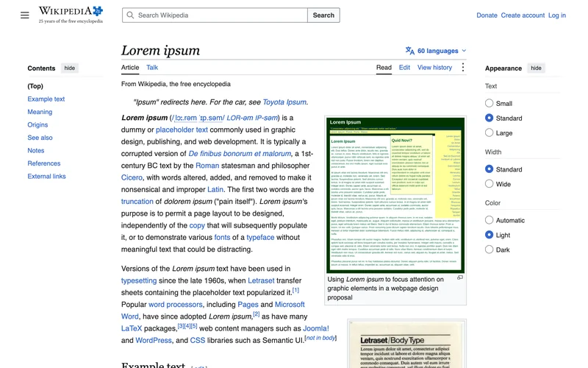Jump to Example text section
Image resolution: width=588 pixels, height=368 pixels.
[46, 99]
